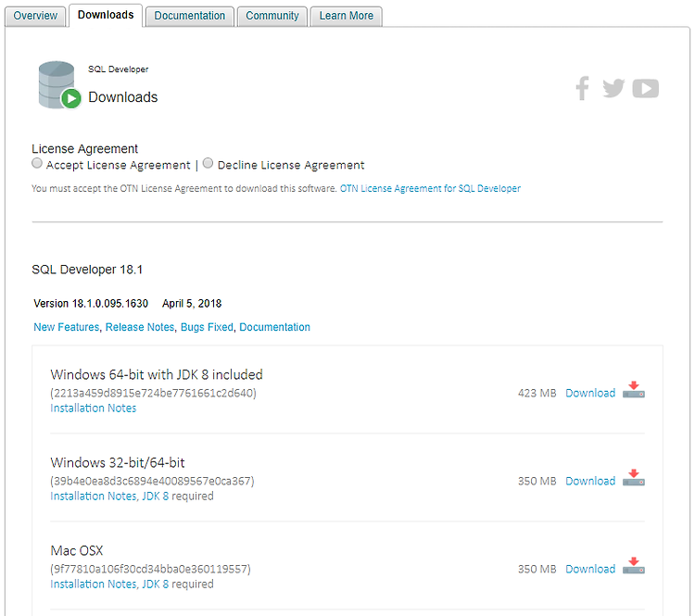Go to the Community tab

click(x=272, y=16)
